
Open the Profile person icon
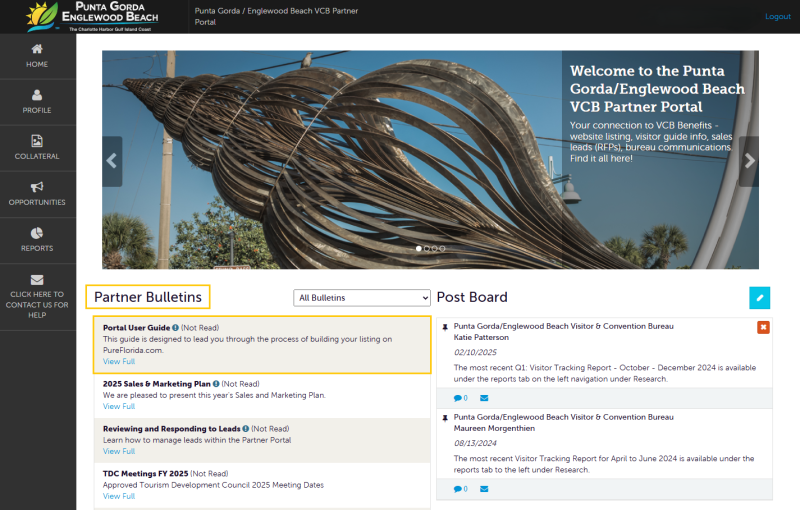pyautogui.click(x=37, y=95)
